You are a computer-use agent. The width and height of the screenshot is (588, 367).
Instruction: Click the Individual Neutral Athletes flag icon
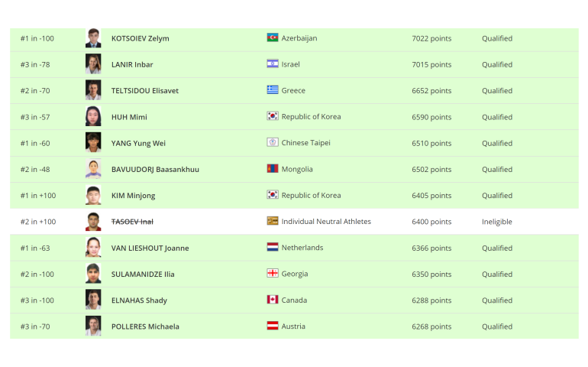click(x=273, y=221)
